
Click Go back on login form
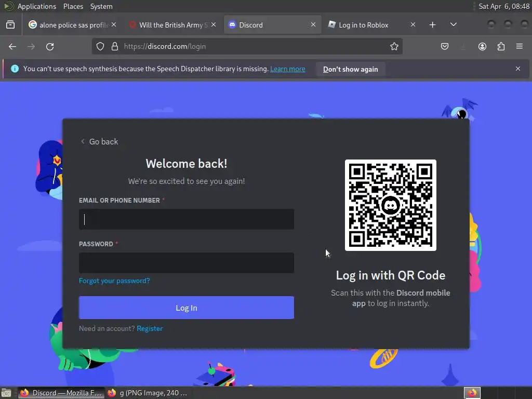pyautogui.click(x=99, y=141)
